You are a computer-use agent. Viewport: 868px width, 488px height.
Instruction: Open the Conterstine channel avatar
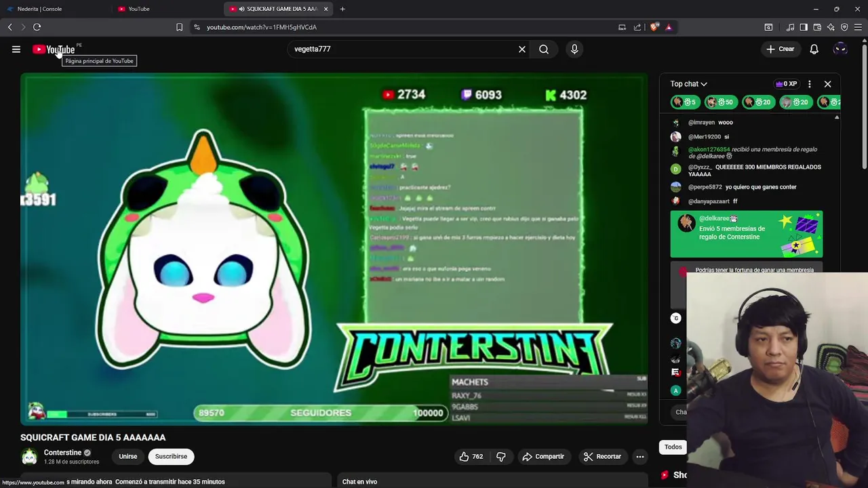point(29,457)
